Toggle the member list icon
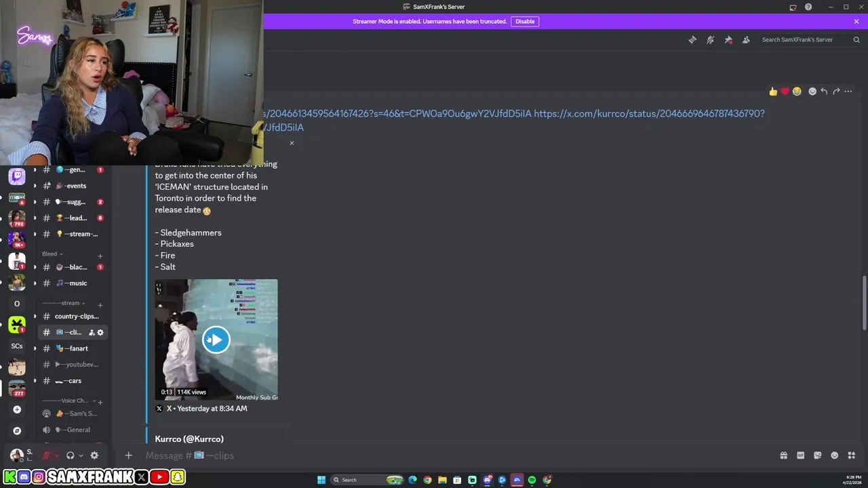This screenshot has width=868, height=488. 746,40
